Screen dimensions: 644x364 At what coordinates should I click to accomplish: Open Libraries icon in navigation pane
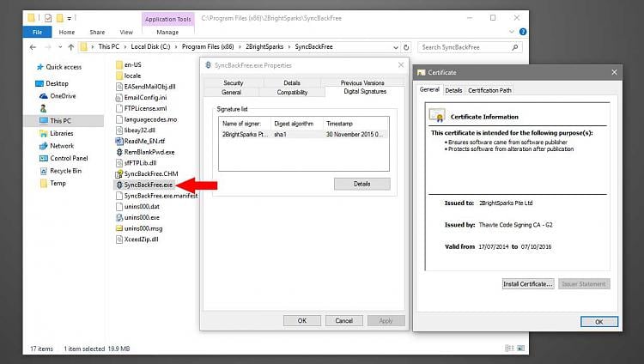point(44,133)
